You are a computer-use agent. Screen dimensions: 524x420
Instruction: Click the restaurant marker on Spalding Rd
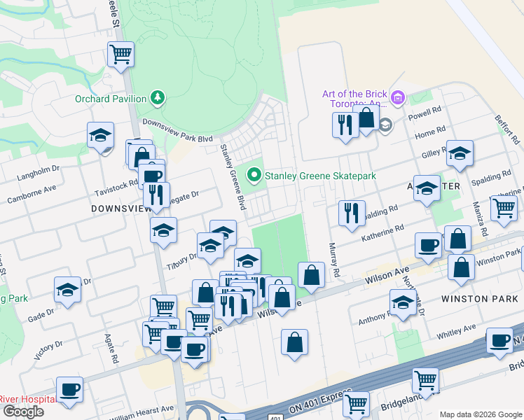point(352,216)
